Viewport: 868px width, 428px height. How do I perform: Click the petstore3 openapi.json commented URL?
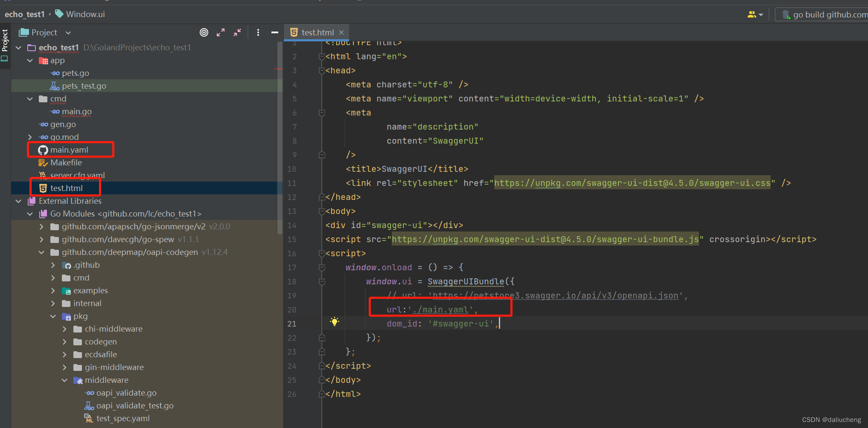(556, 296)
